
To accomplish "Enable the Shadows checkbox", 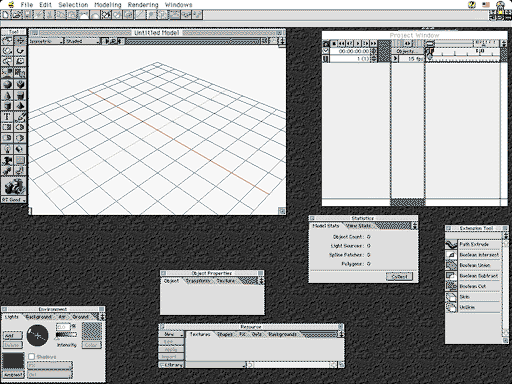I will pyautogui.click(x=32, y=357).
